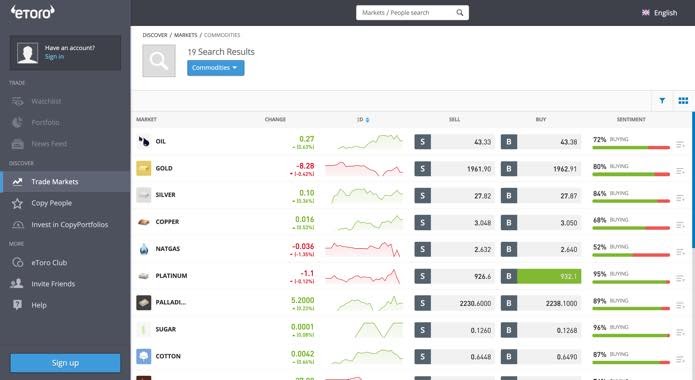Click the SUGAR sentiment bar at 96%
This screenshot has height=380, width=695.
pos(631,336)
